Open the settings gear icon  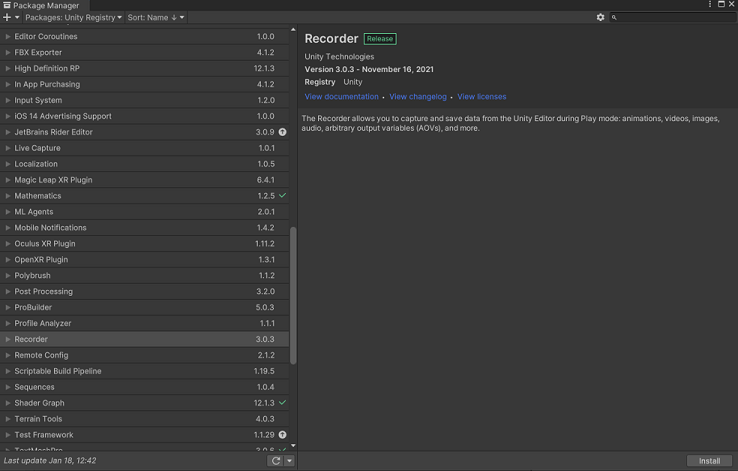pyautogui.click(x=600, y=17)
